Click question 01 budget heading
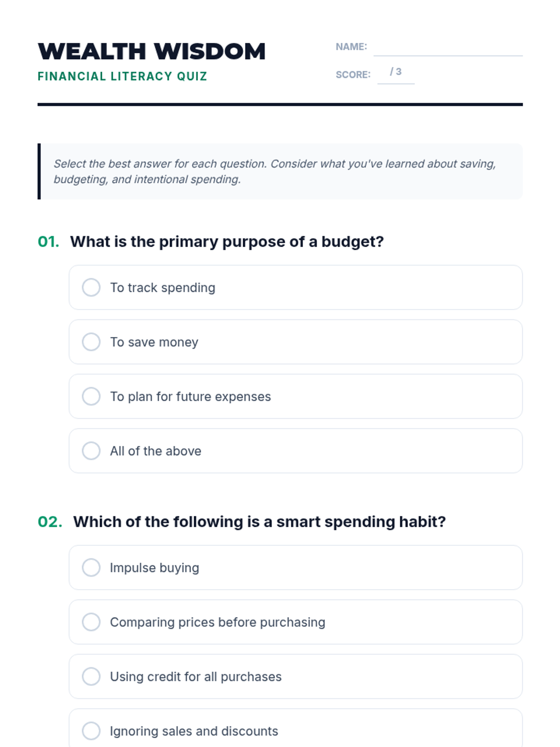 [x=227, y=242]
